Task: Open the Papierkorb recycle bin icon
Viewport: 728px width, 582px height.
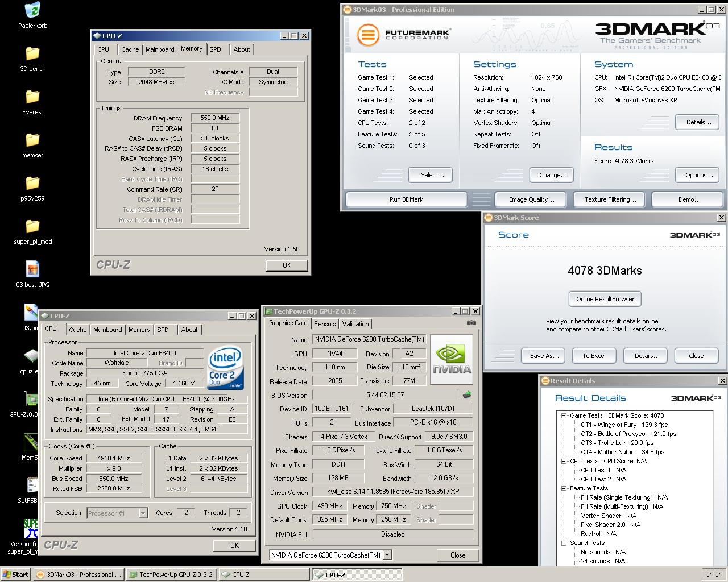Action: click(x=32, y=10)
